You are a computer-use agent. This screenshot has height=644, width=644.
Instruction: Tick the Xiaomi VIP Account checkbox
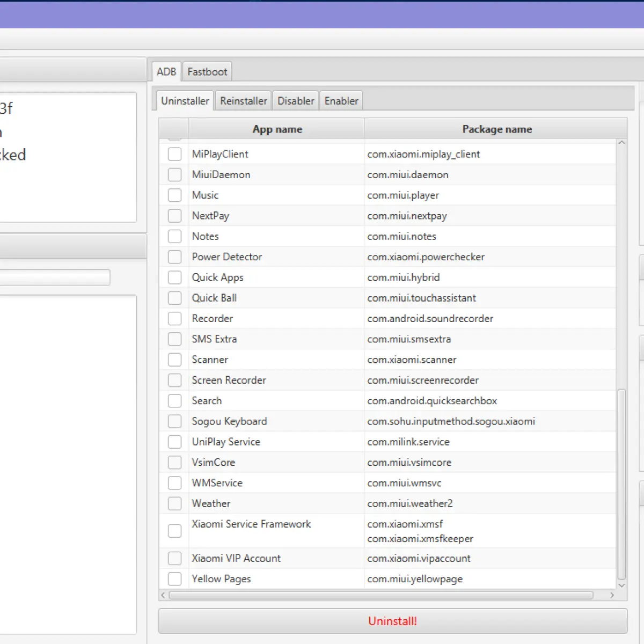174,559
